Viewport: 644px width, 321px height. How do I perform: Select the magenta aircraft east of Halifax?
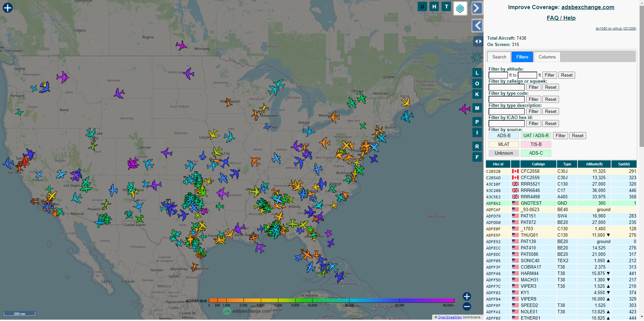point(465,109)
